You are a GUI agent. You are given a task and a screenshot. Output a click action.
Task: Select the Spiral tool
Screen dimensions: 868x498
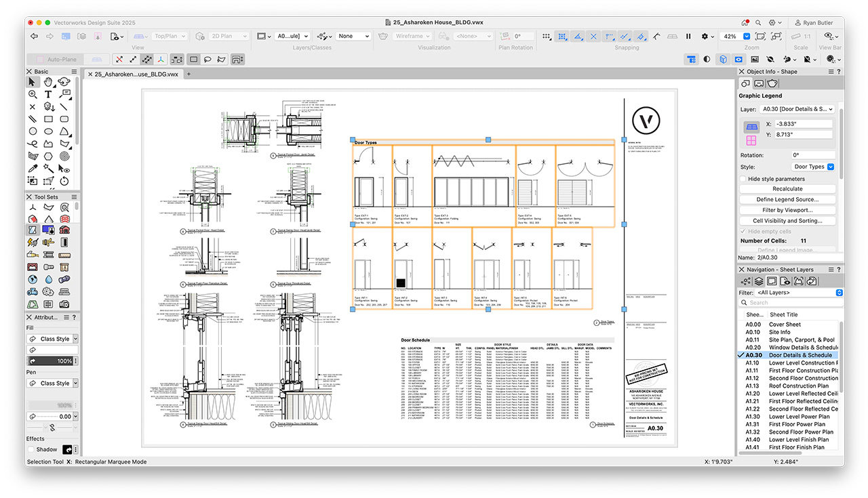tap(64, 156)
